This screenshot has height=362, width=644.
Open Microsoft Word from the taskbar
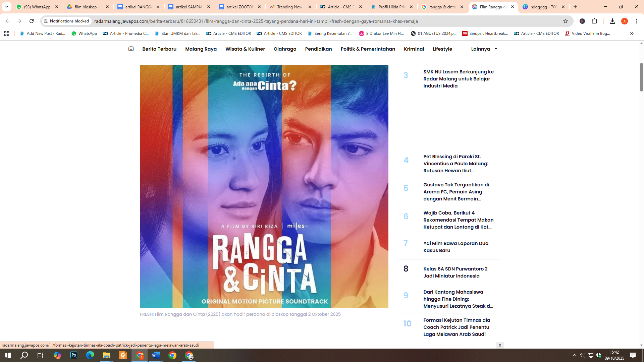click(156, 355)
